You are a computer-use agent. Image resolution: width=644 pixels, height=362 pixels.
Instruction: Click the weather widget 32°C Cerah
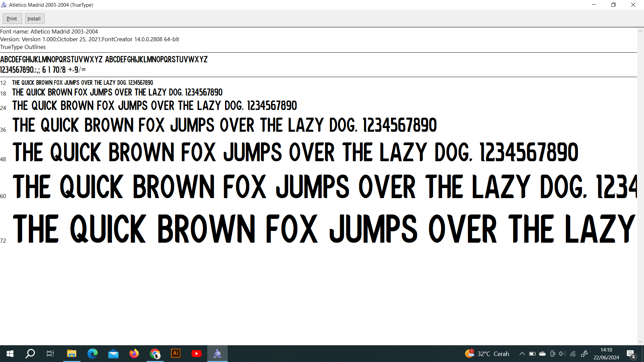pos(487,354)
